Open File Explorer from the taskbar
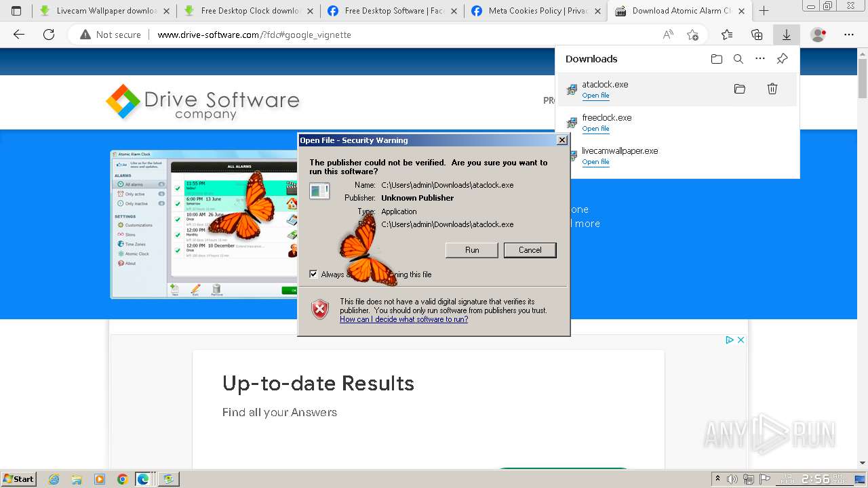Screen dimensions: 868x488 (77, 479)
